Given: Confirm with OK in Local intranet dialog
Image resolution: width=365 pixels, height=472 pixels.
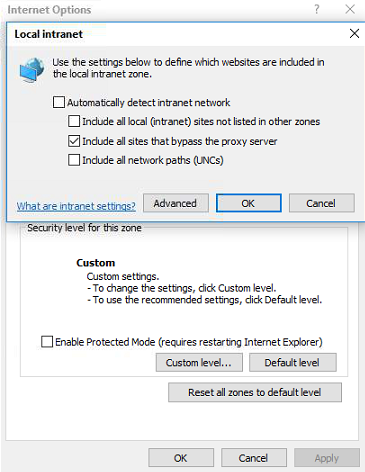Looking at the screenshot, I should tap(249, 203).
